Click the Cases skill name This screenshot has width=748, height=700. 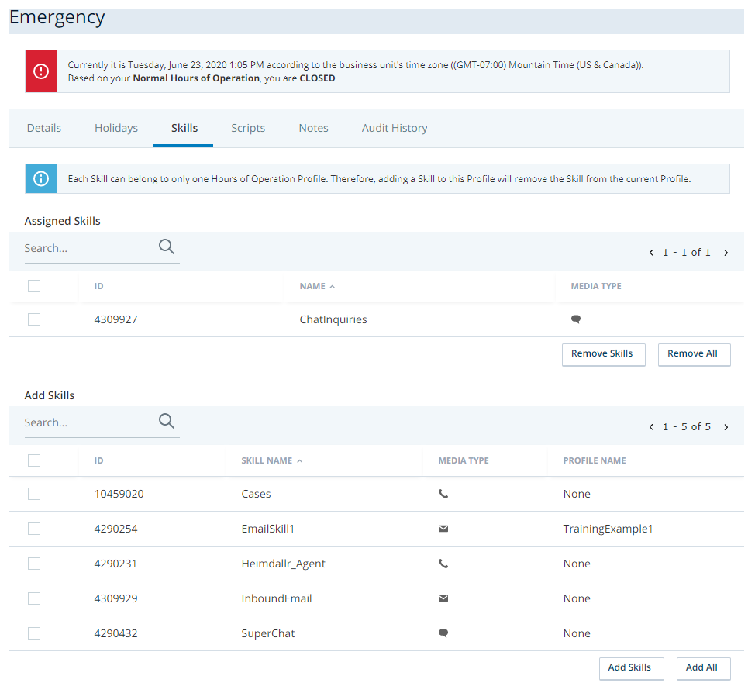256,494
